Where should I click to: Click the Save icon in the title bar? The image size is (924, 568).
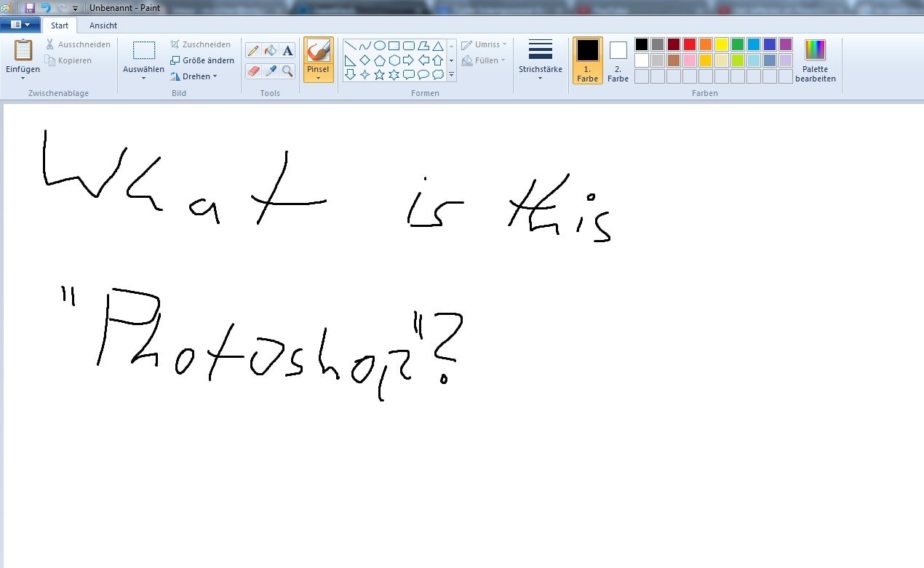point(30,7)
